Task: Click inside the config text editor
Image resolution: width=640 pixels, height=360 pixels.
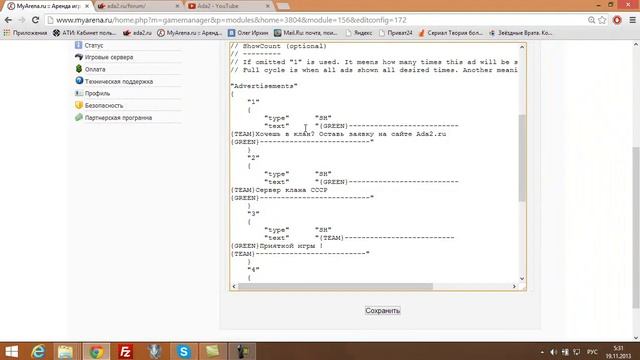Action: [x=374, y=162]
